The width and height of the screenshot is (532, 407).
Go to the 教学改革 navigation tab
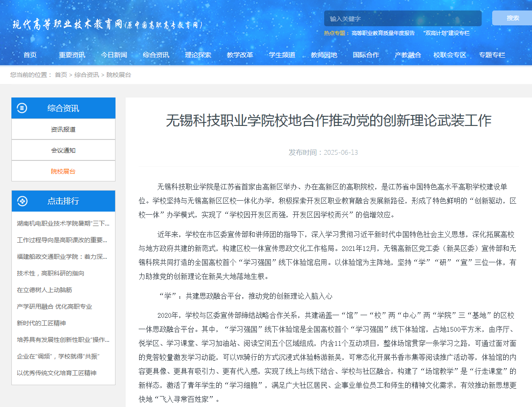tap(240, 55)
